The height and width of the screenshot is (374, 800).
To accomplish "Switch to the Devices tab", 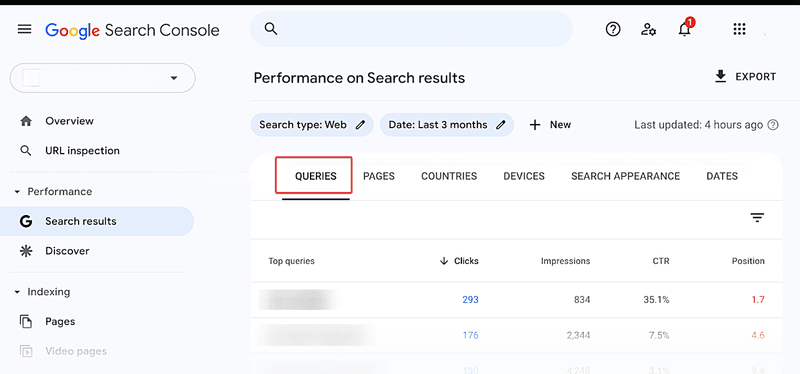I will coord(524,177).
